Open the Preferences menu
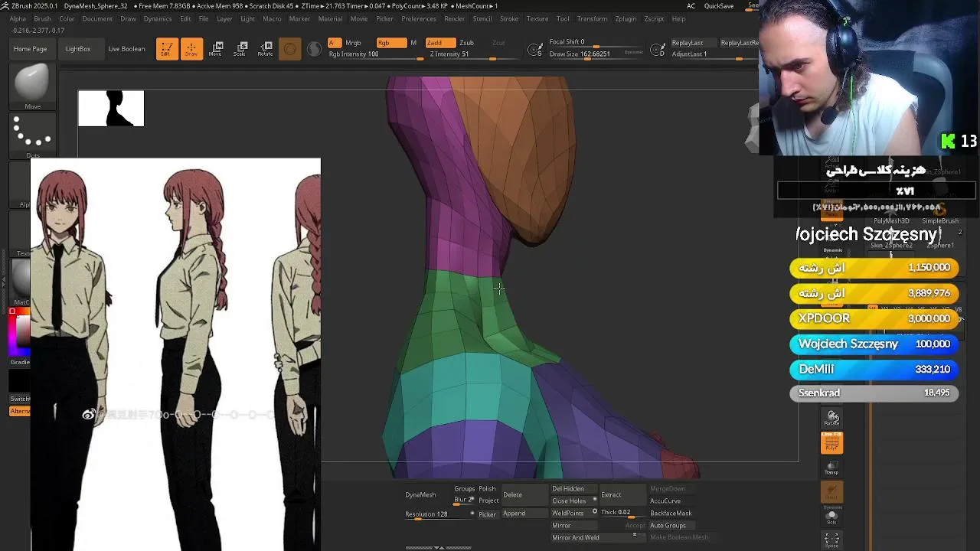Screen dimensions: 980x551 pos(419,18)
